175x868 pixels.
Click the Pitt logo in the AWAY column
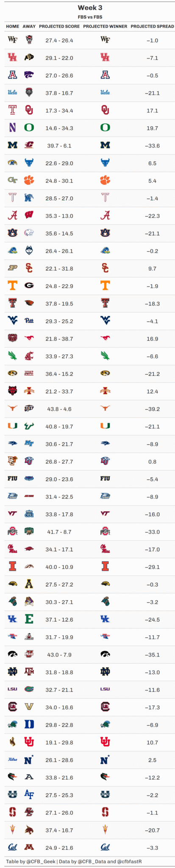point(29,321)
